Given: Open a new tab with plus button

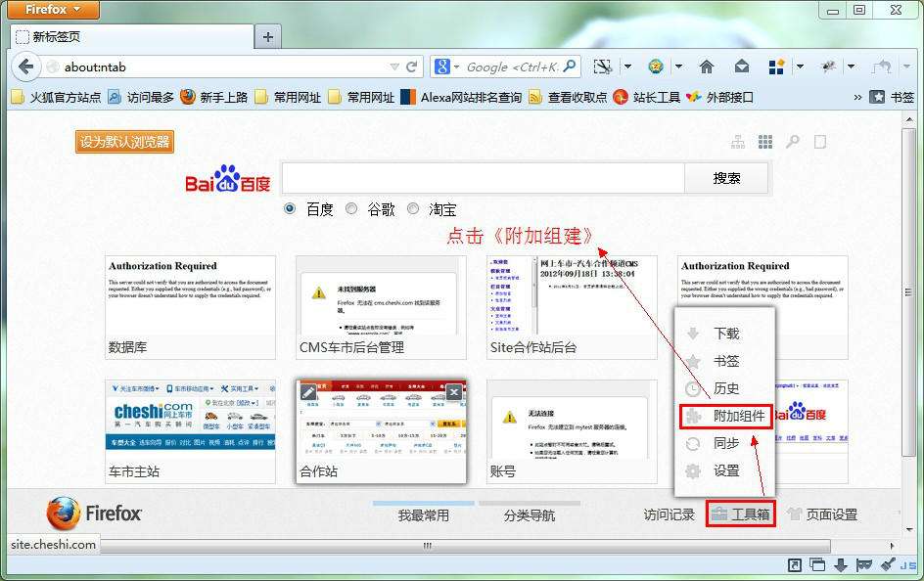Looking at the screenshot, I should pyautogui.click(x=267, y=37).
